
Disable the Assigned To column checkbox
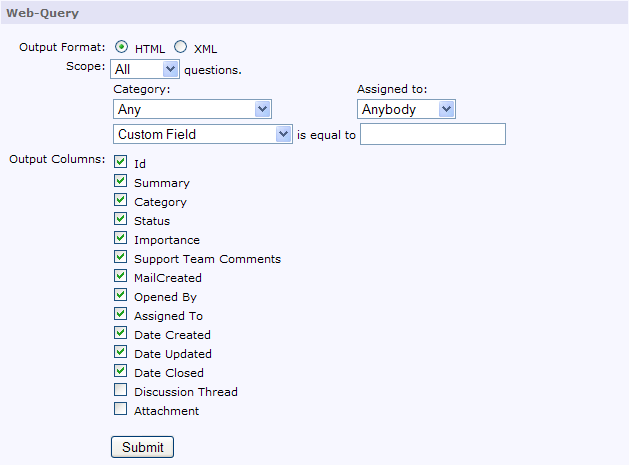coord(120,313)
